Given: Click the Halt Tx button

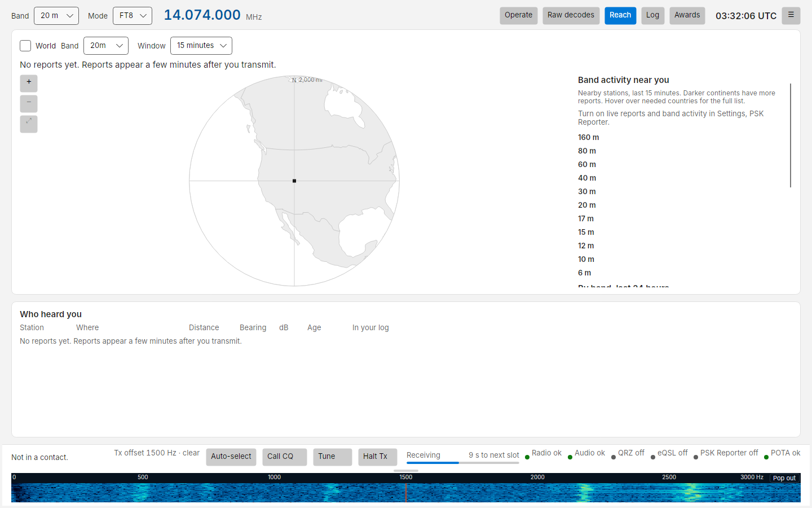Looking at the screenshot, I should click(378, 457).
